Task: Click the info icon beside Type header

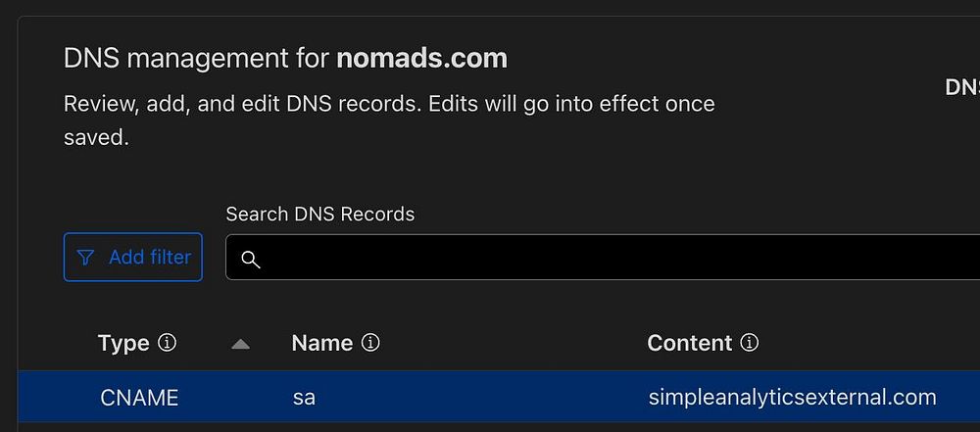Action: tap(168, 343)
